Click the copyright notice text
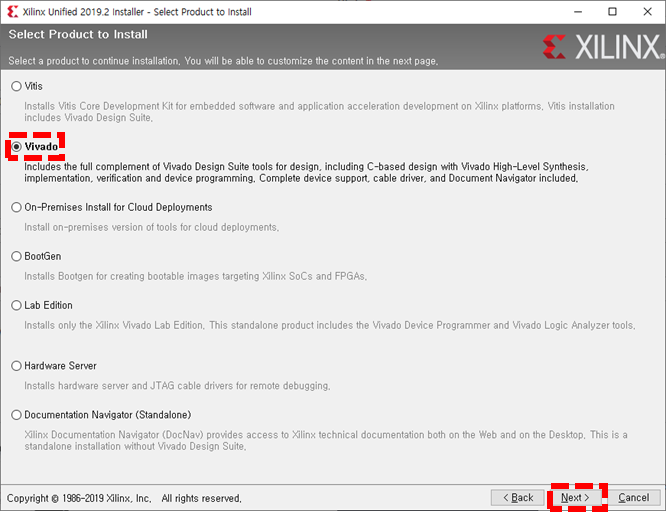Image resolution: width=666 pixels, height=512 pixels. point(124,498)
